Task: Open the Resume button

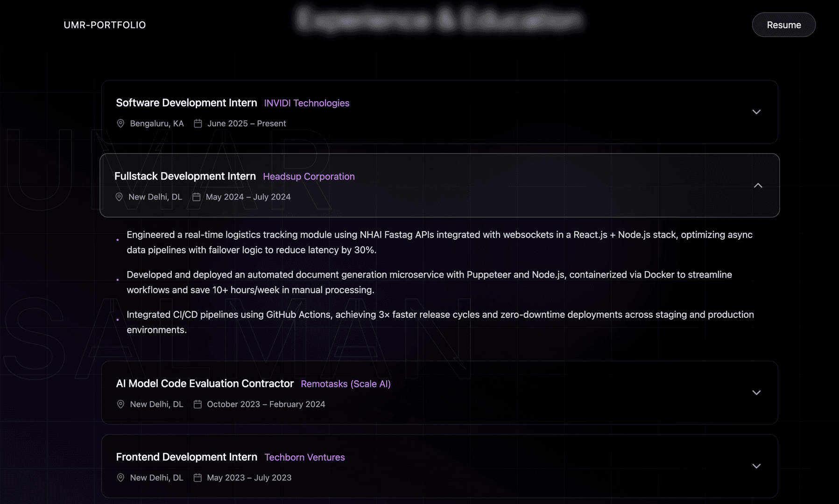Action: (x=783, y=25)
